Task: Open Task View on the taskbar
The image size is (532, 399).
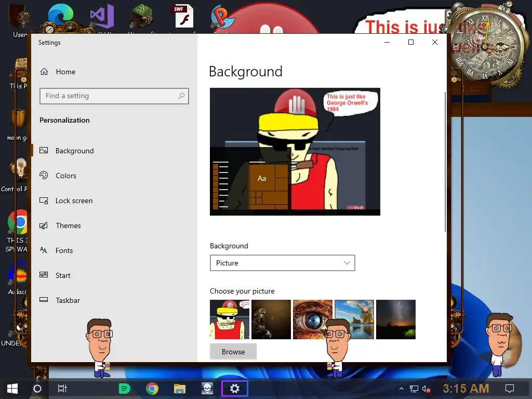Action: tap(62, 389)
